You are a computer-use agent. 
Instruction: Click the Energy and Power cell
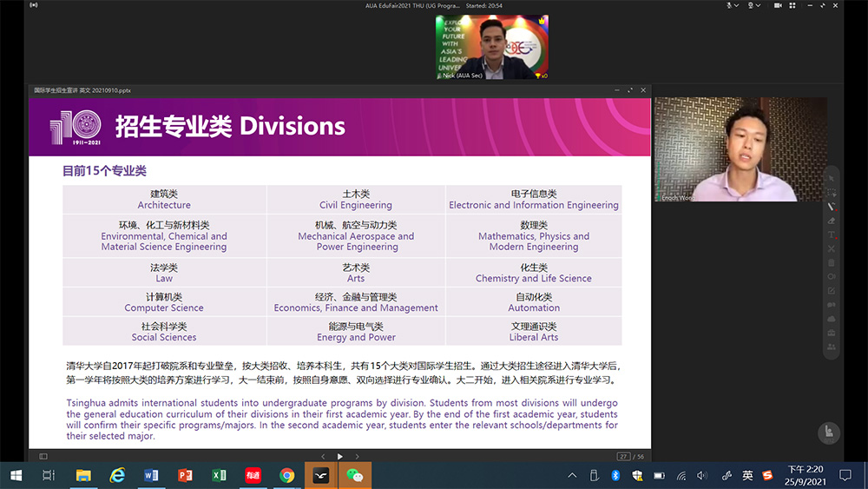tap(355, 331)
